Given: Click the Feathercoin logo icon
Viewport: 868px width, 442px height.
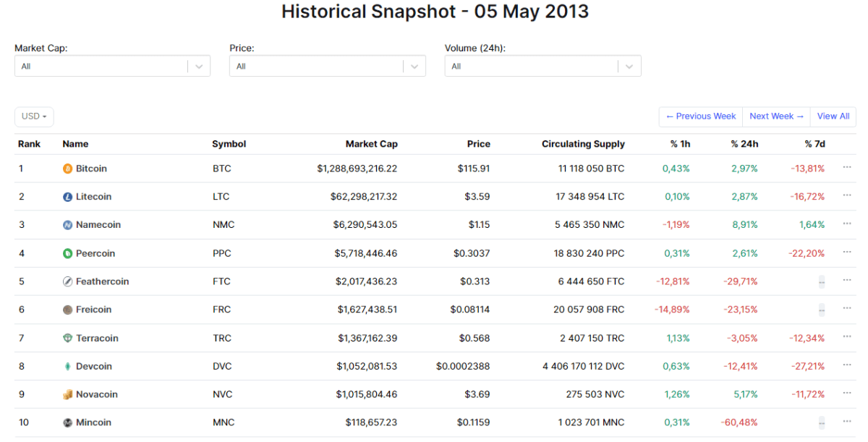Looking at the screenshot, I should pyautogui.click(x=67, y=281).
